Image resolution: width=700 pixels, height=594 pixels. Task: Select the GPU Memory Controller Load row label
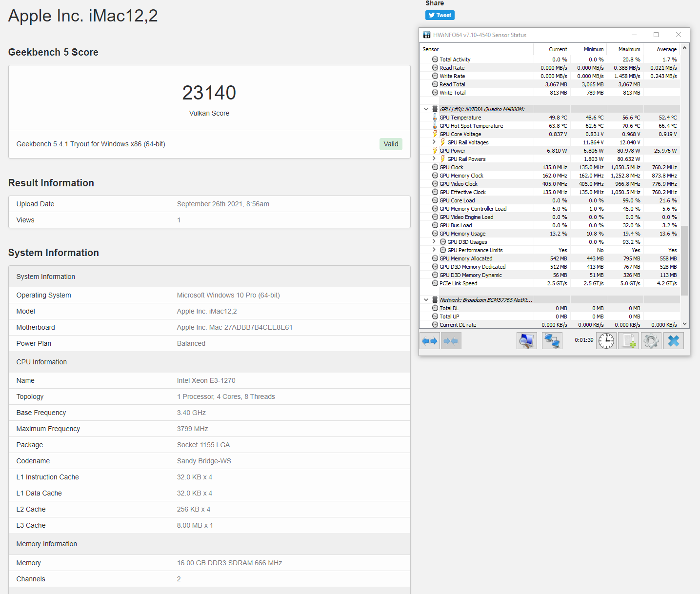(473, 209)
